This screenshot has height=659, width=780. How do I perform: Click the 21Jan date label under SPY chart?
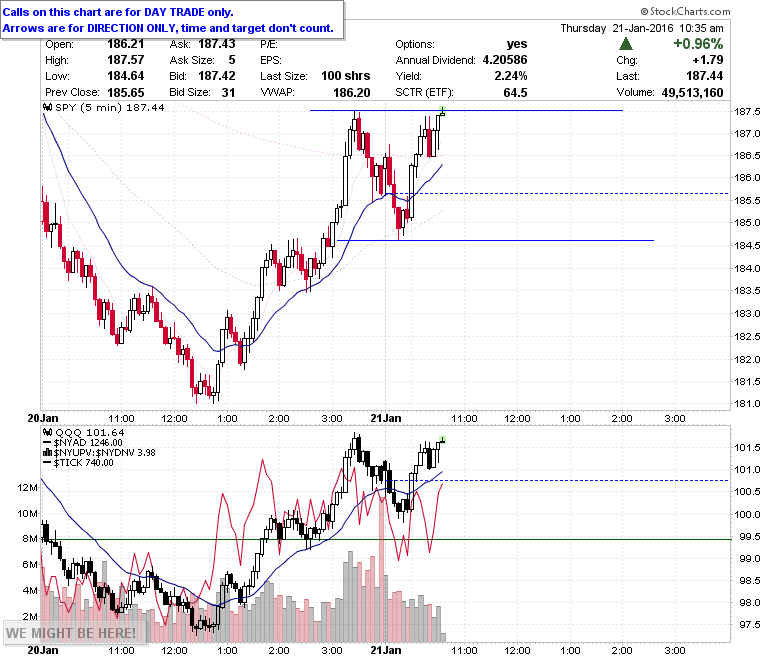pos(386,418)
